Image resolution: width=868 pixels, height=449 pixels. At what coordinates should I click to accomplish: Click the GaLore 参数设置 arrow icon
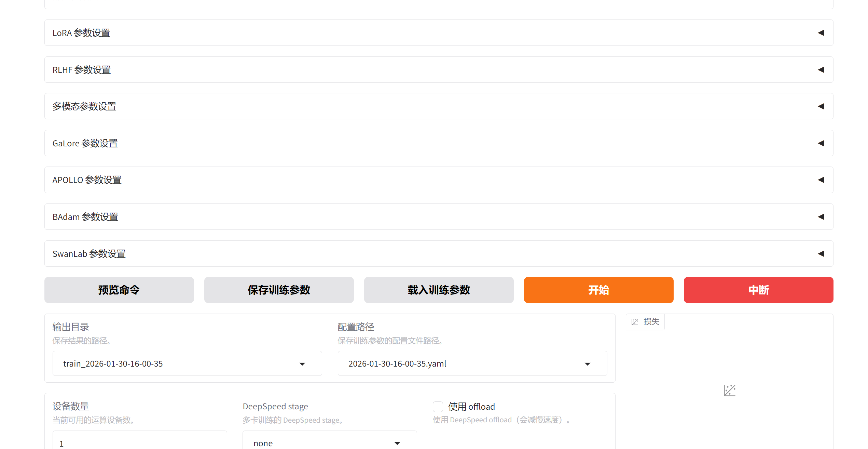(821, 143)
